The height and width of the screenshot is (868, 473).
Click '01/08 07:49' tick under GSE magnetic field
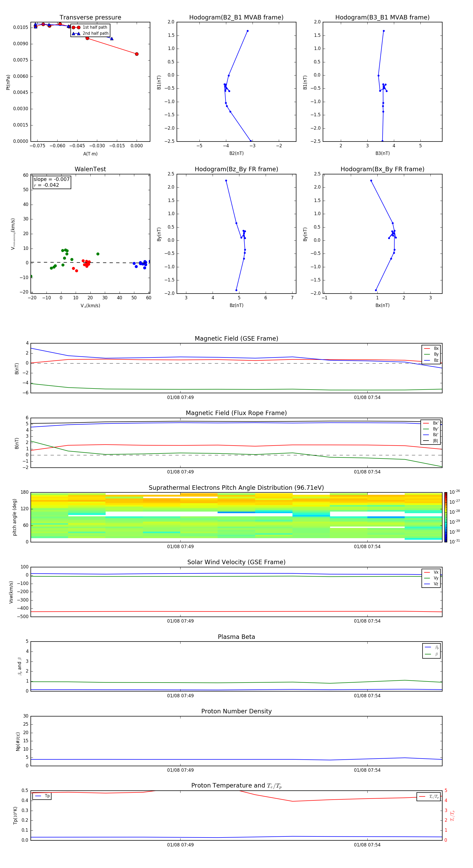[x=180, y=397]
